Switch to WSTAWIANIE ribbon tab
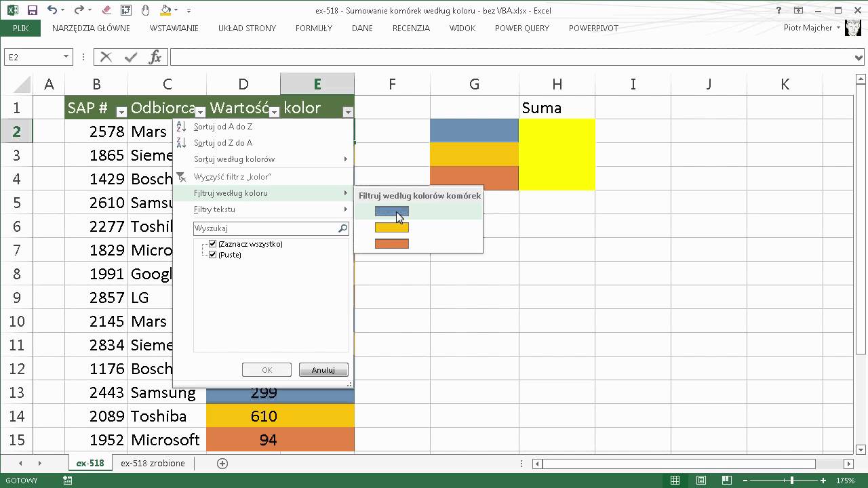Screen dimensions: 868x488 tap(174, 28)
